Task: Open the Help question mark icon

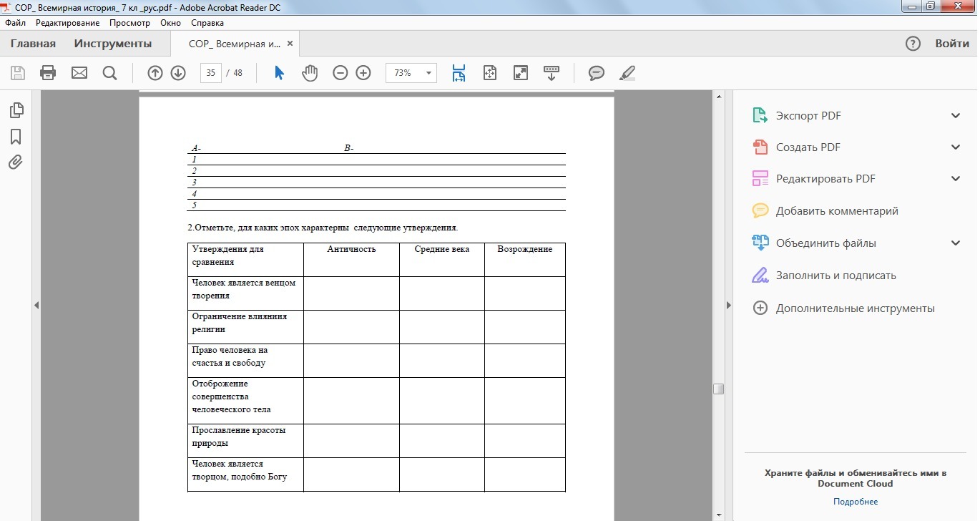Action: [x=913, y=44]
